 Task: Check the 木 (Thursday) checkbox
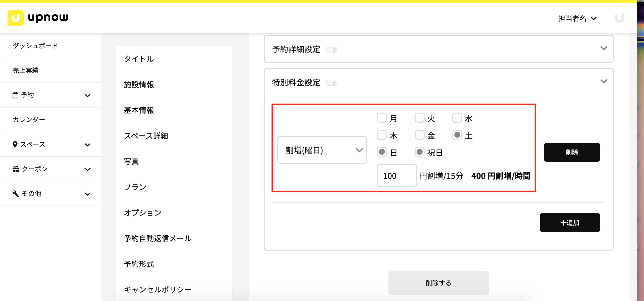click(382, 135)
